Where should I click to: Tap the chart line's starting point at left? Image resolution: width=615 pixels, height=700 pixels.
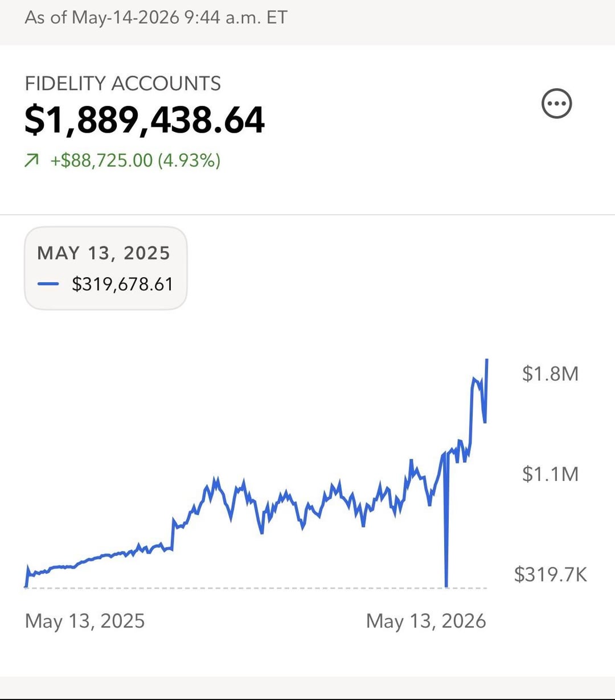[x=26, y=584]
